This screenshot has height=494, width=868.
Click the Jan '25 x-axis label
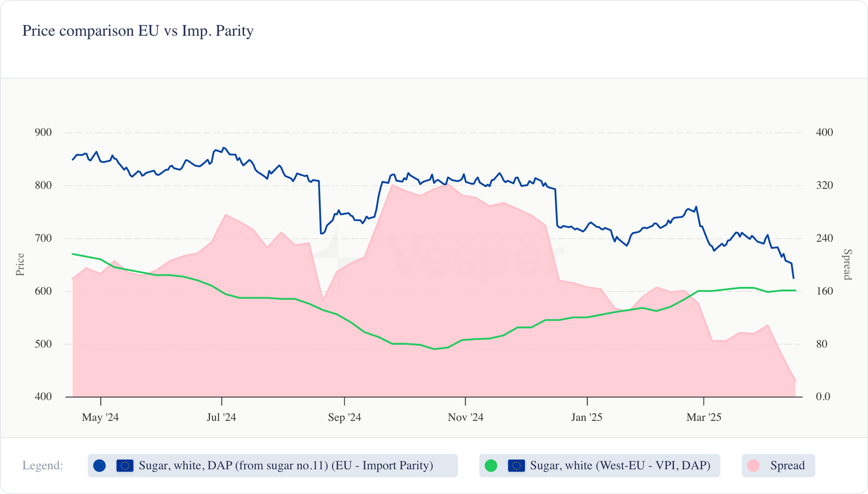587,418
